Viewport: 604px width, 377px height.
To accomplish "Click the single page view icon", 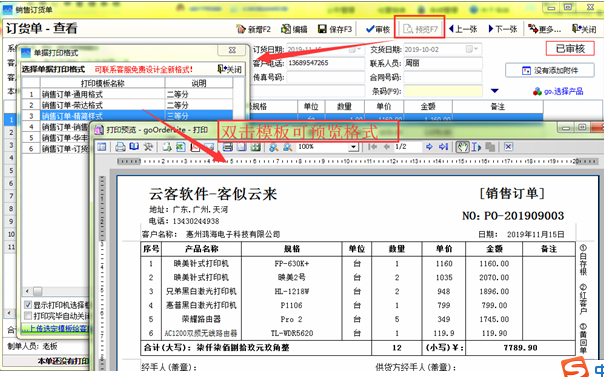I will tap(241, 147).
